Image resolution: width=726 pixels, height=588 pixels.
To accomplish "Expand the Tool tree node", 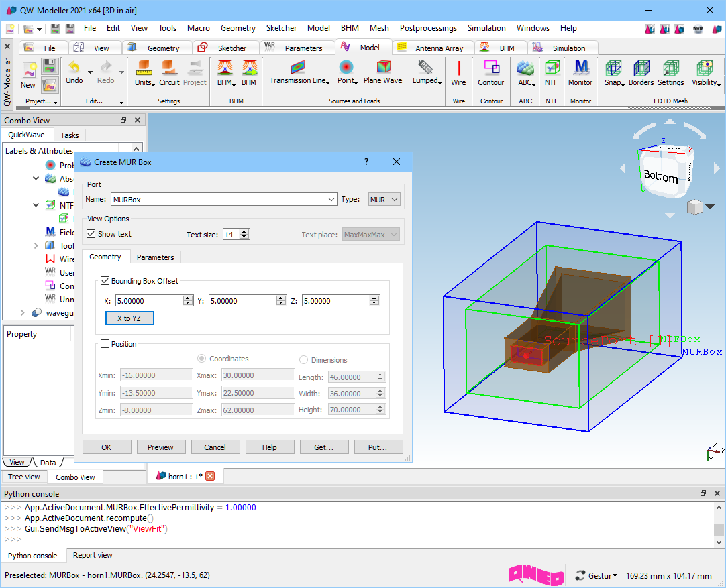I will coord(36,245).
